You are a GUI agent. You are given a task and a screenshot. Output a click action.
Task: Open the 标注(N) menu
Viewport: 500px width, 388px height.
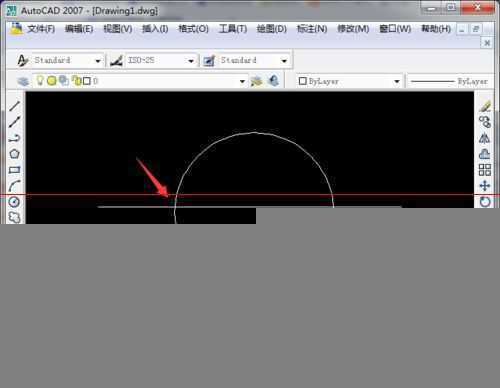[312, 29]
